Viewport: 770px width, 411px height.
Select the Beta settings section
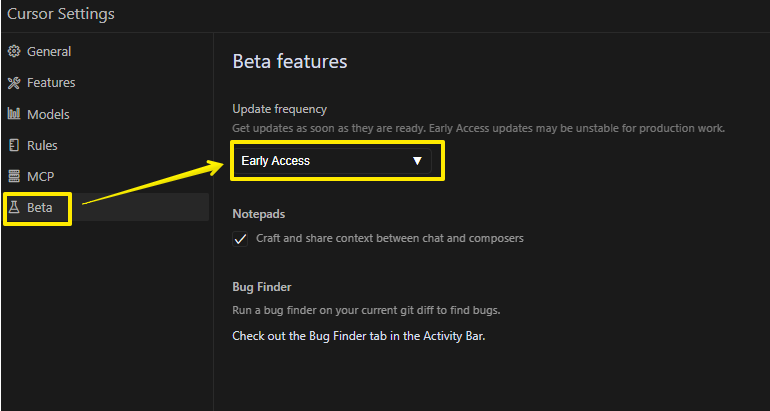(x=105, y=207)
